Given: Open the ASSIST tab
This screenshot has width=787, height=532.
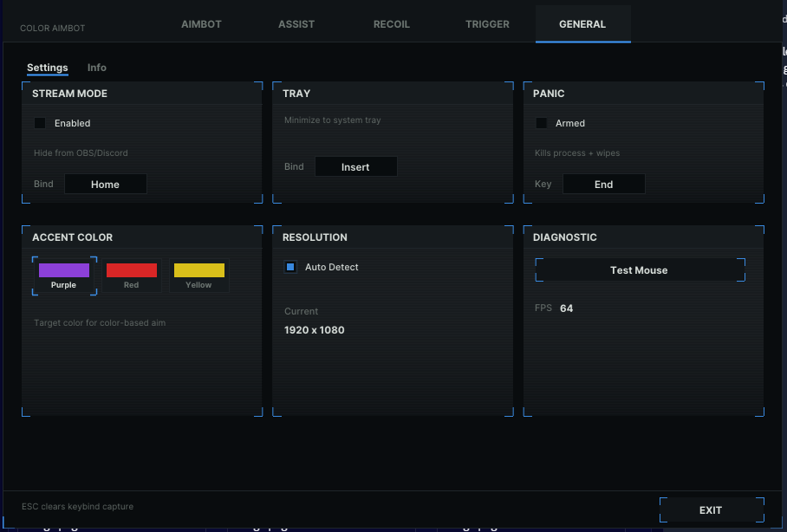Looking at the screenshot, I should pos(296,24).
